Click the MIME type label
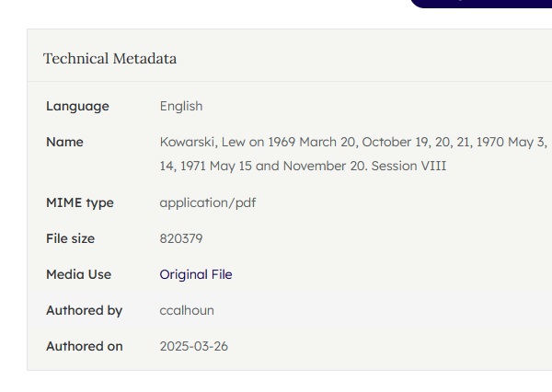Screen dimensions: 552x392 pos(80,202)
